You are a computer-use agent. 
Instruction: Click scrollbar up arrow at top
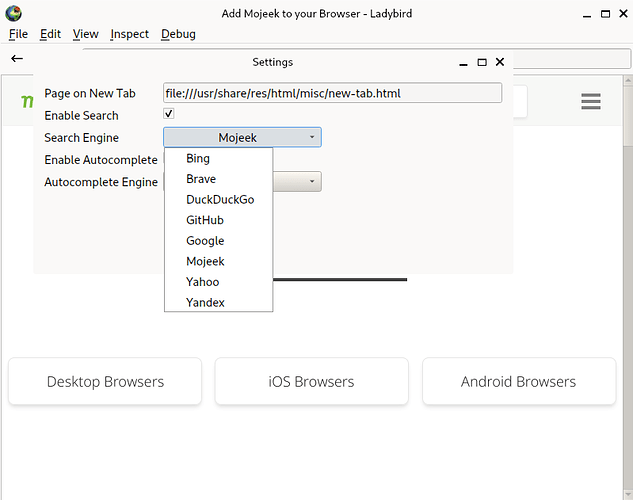(x=628, y=80)
